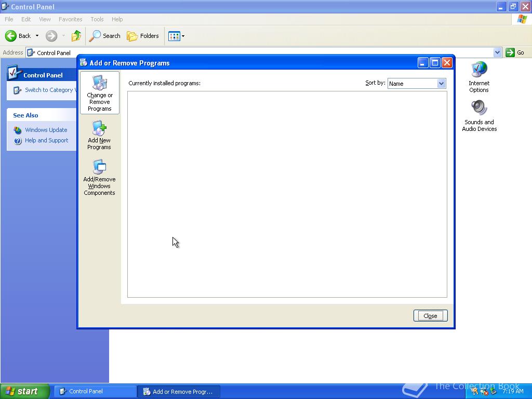Click Add or Remove Programs taskbar button
Image resolution: width=532 pixels, height=399 pixels.
179,392
